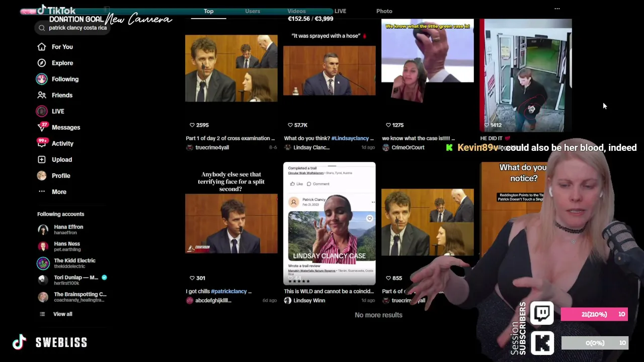Open the courtroom video thumbnail with 2595 likes

231,68
